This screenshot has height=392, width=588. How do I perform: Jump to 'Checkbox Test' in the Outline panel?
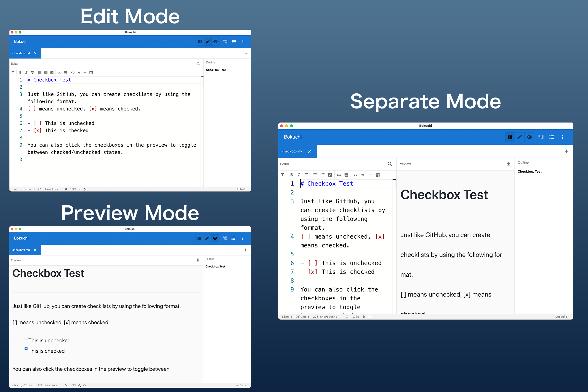(x=216, y=70)
